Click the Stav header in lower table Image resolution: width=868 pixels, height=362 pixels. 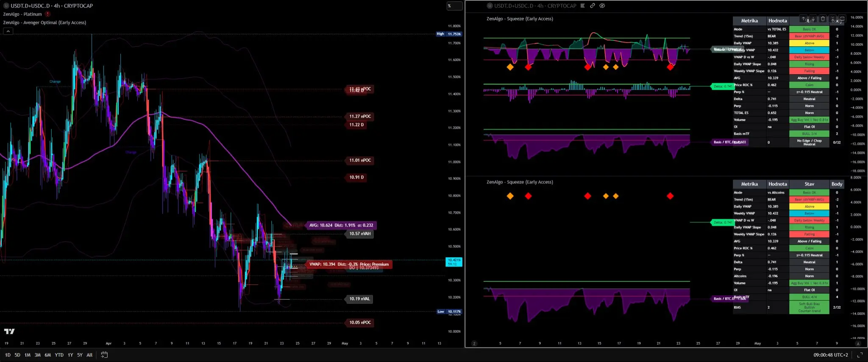tap(809, 184)
